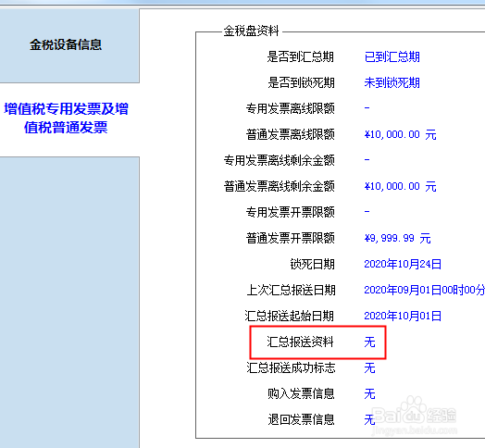Click the 上次汇总报送日期 label

tap(291, 291)
